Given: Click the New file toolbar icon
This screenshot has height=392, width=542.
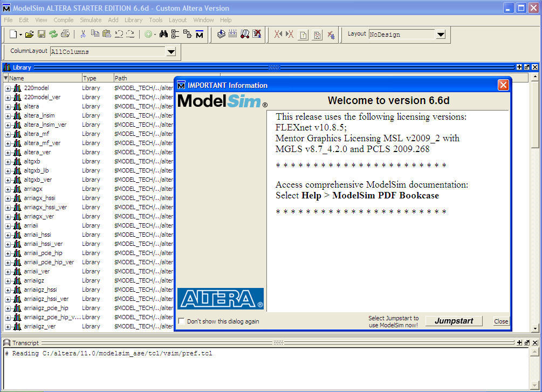Looking at the screenshot, I should coord(13,34).
